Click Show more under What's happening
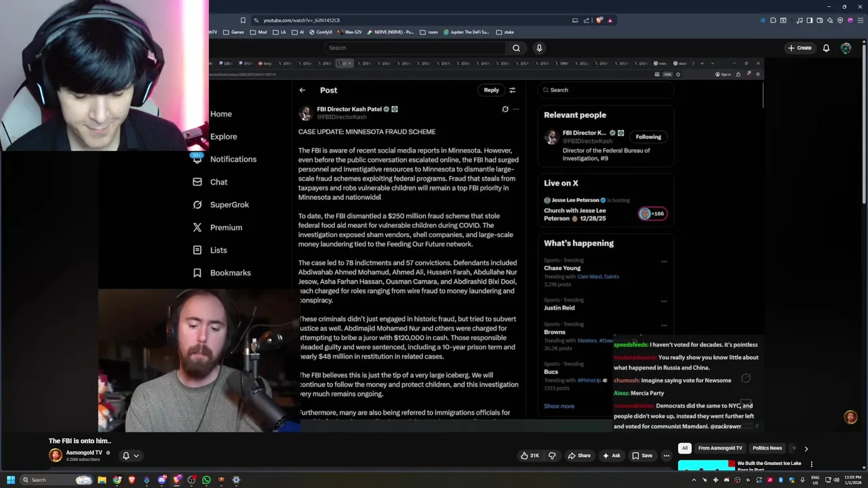Viewport: 868px width, 488px height. point(559,406)
